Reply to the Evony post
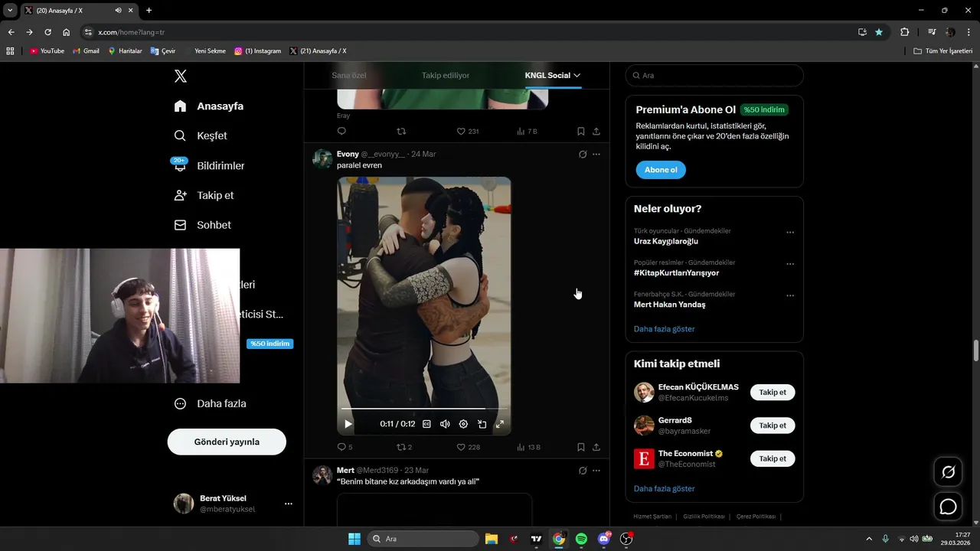 point(345,447)
